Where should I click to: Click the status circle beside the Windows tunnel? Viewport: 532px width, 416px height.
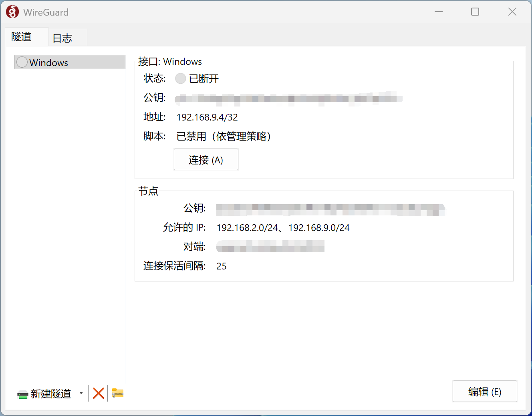coord(22,62)
